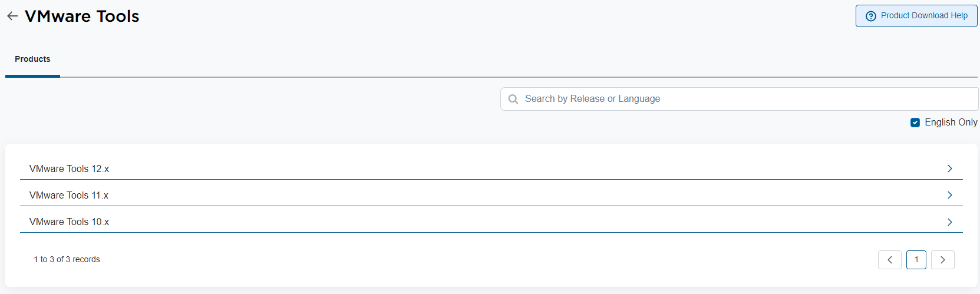
Task: Open the VMware Tools 10.x row
Action: pyautogui.click(x=70, y=222)
